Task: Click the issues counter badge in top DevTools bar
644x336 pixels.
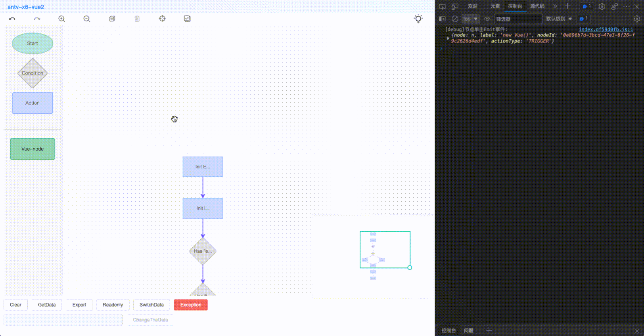Action: tap(586, 6)
